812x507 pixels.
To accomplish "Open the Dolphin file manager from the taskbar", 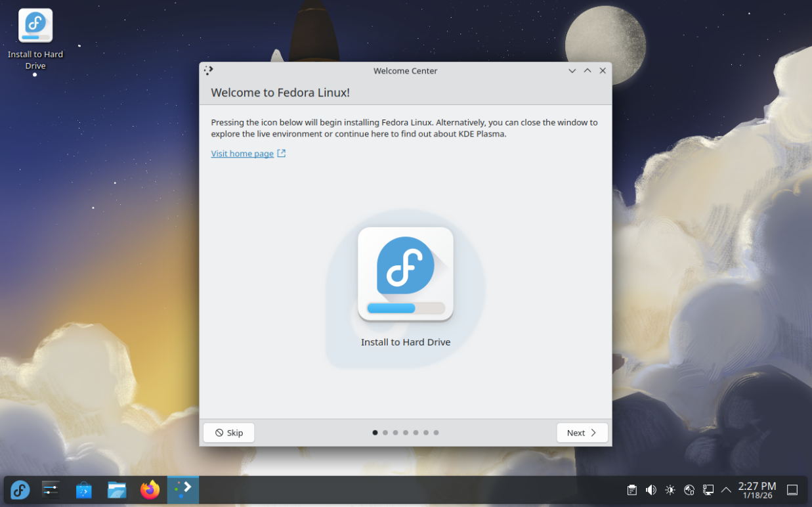I will (x=117, y=489).
